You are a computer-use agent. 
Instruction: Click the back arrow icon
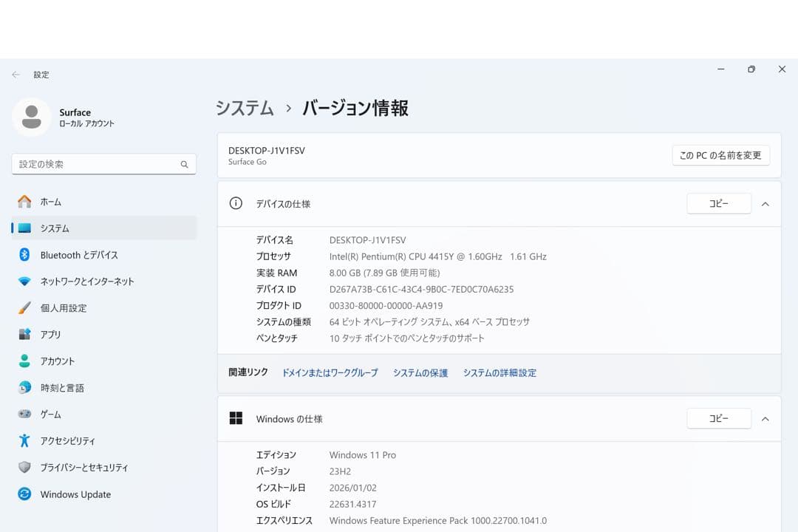(x=16, y=75)
